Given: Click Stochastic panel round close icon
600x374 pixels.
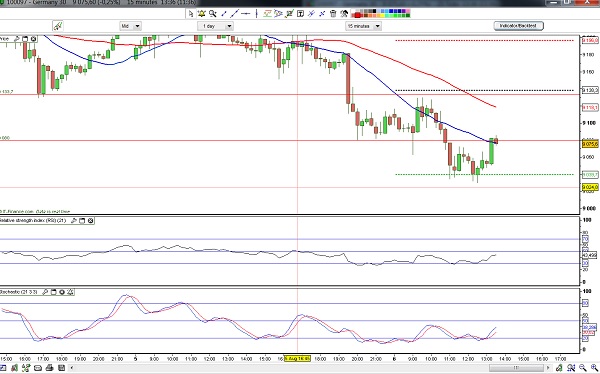Looking at the screenshot, I should (x=62, y=292).
